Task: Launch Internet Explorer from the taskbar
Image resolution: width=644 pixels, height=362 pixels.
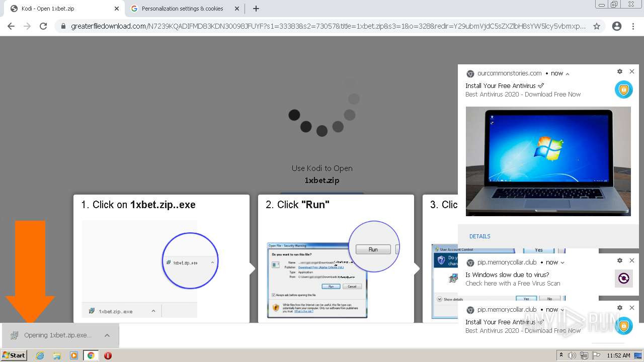Action: pyautogui.click(x=40, y=355)
